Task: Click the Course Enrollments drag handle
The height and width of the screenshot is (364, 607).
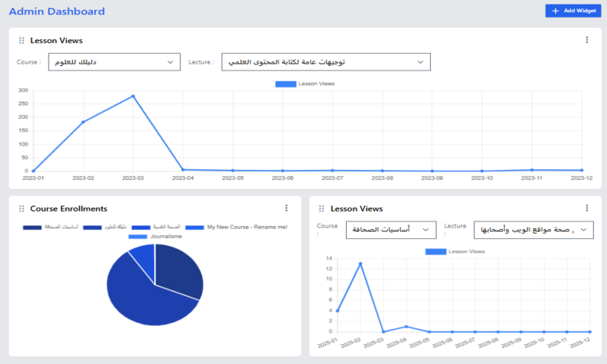Action: (x=21, y=209)
